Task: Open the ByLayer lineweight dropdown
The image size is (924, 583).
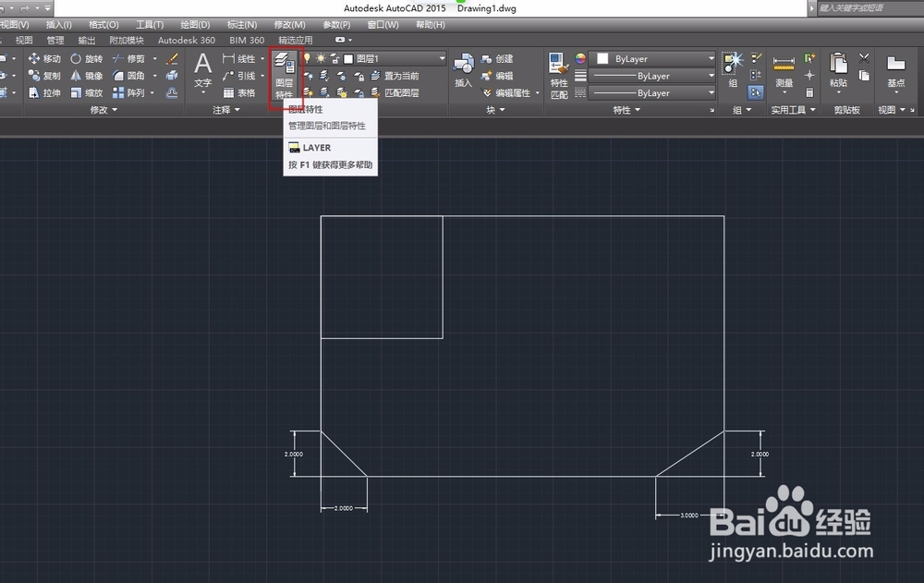Action: (x=711, y=76)
